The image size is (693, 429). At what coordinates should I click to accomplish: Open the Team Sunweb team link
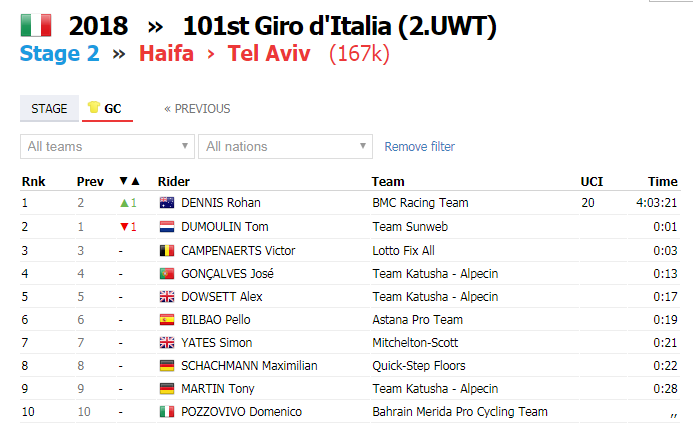point(410,227)
